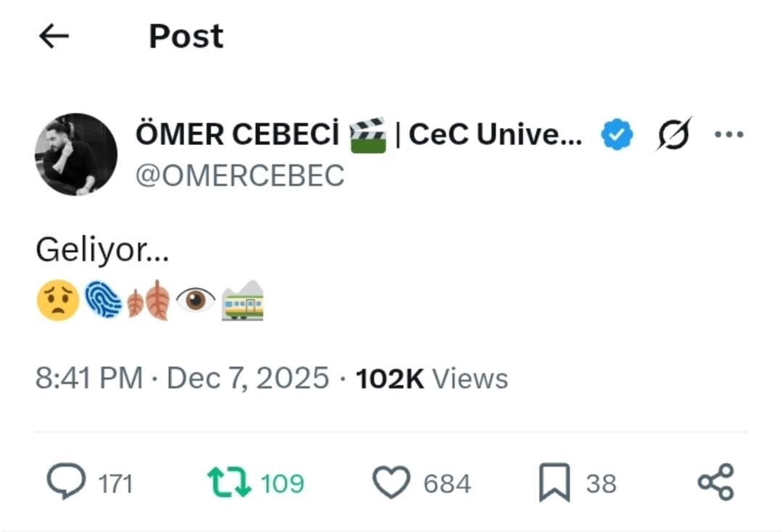View the 102K Views analytics

coord(431,378)
